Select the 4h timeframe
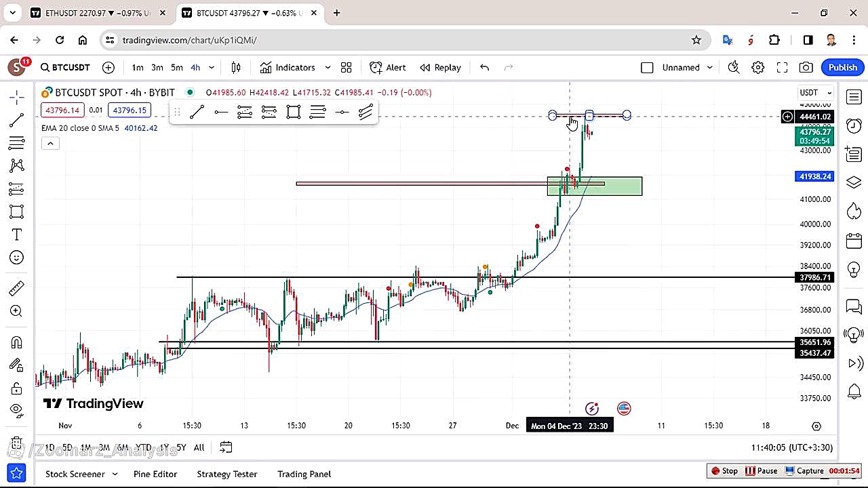Viewport: 868px width, 488px height. (x=195, y=67)
